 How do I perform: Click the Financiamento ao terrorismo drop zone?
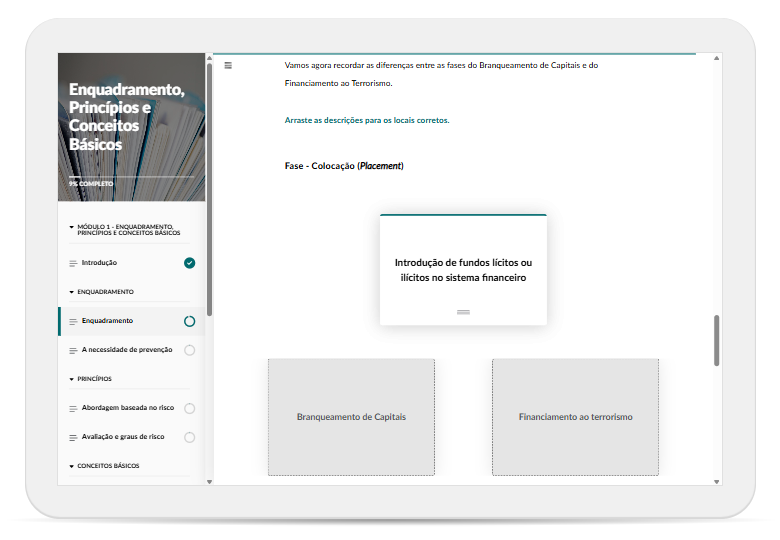576,417
